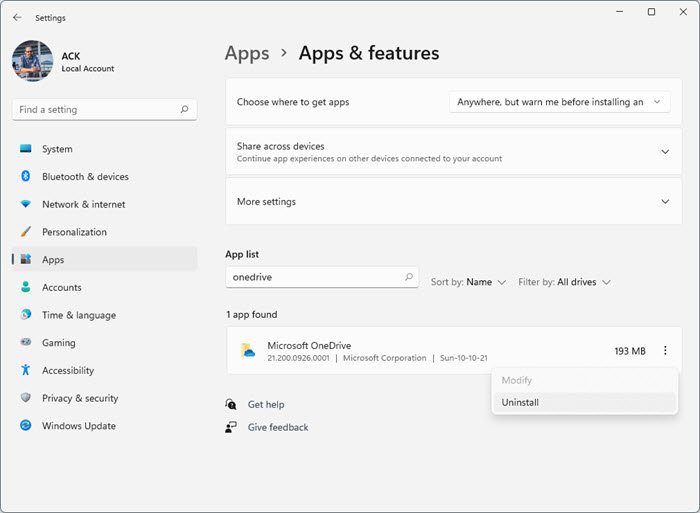Click the Microsoft OneDrive app icon
The width and height of the screenshot is (700, 513).
coord(248,351)
